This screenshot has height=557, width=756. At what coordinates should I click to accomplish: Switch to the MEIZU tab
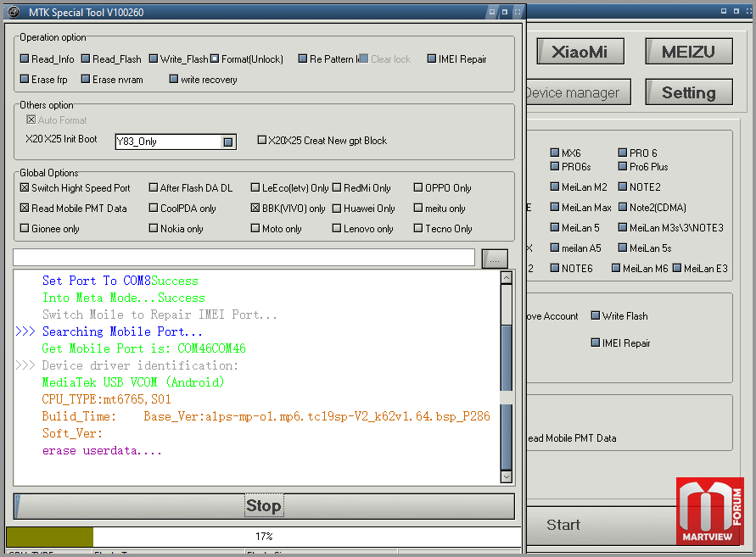pos(689,52)
